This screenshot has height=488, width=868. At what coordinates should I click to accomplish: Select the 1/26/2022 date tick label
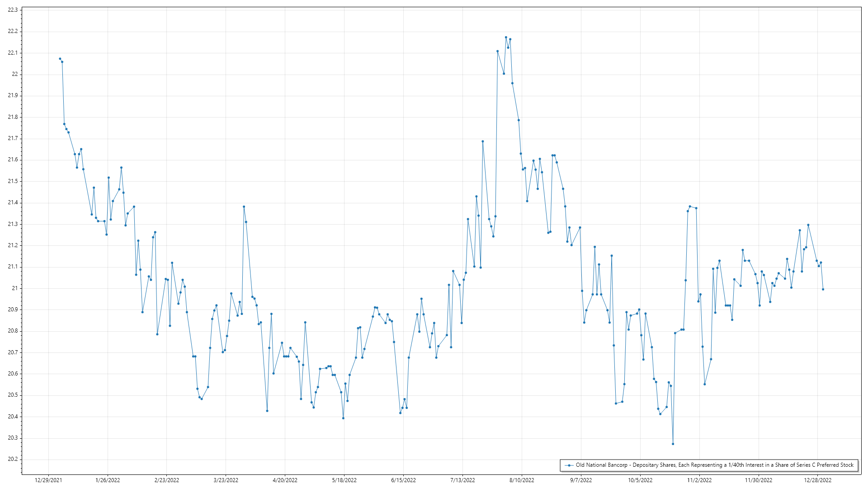coord(108,480)
